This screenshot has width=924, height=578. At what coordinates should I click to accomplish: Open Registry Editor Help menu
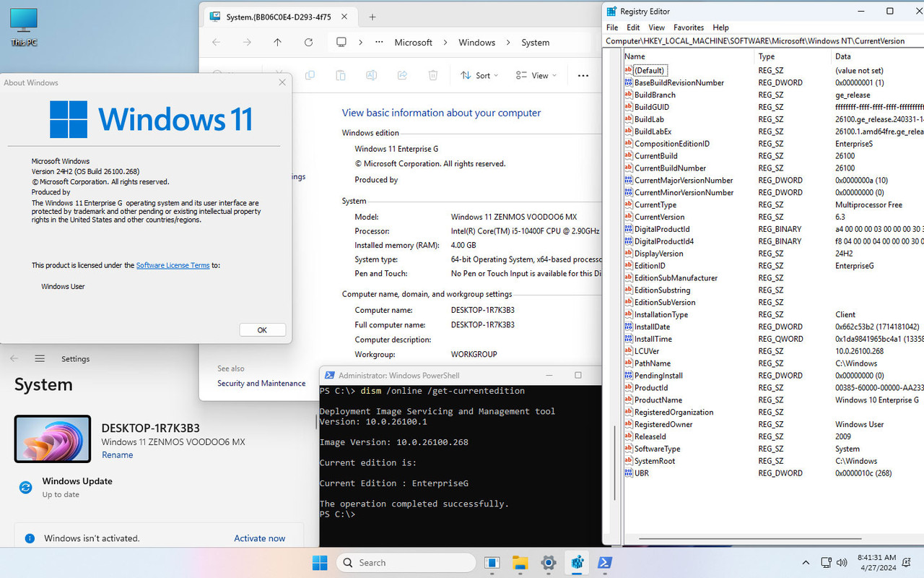(720, 27)
